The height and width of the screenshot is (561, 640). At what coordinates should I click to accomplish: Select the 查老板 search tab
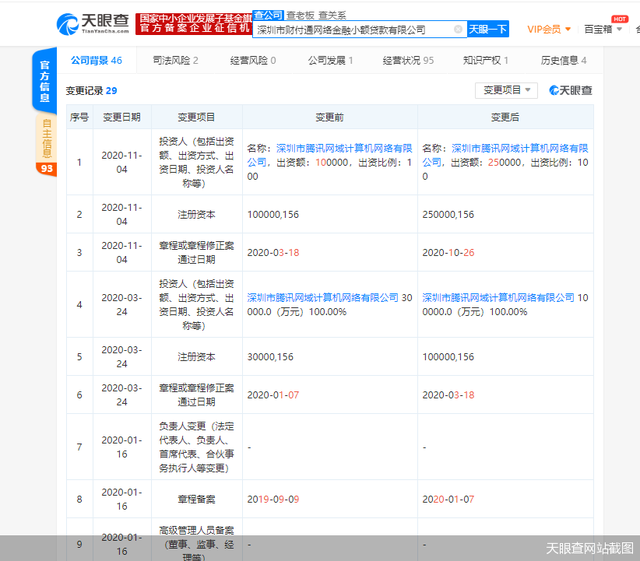click(x=300, y=16)
